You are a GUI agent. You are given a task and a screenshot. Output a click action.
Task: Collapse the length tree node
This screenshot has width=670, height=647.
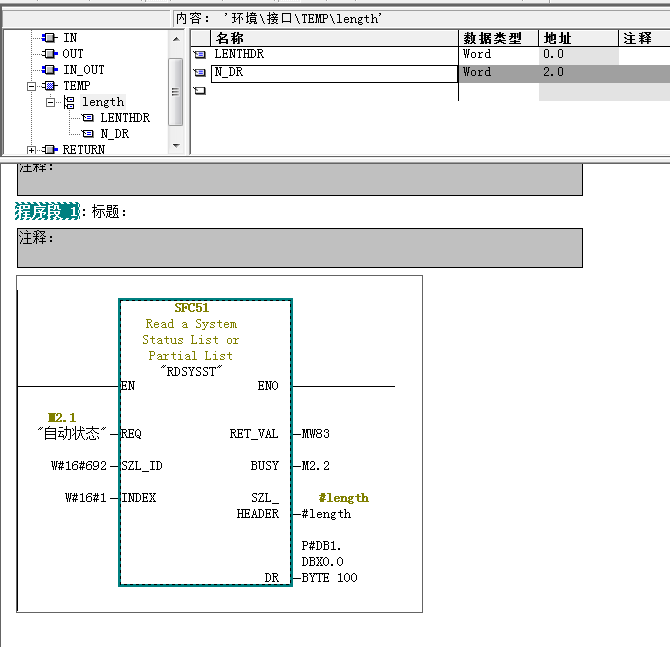50,102
